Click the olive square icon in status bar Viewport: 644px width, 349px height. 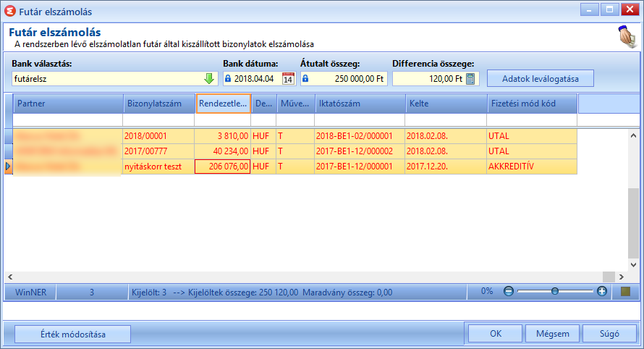point(625,292)
